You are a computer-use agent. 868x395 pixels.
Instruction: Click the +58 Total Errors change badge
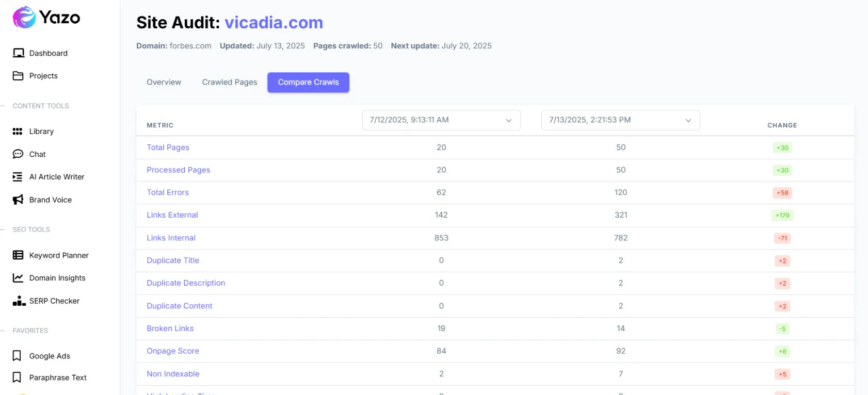(x=782, y=193)
